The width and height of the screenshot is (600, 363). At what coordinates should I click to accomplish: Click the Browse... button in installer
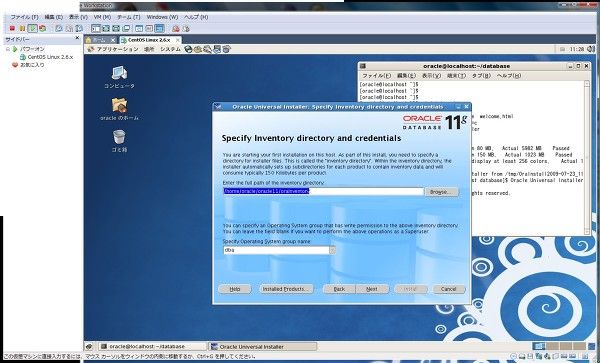[x=442, y=192]
